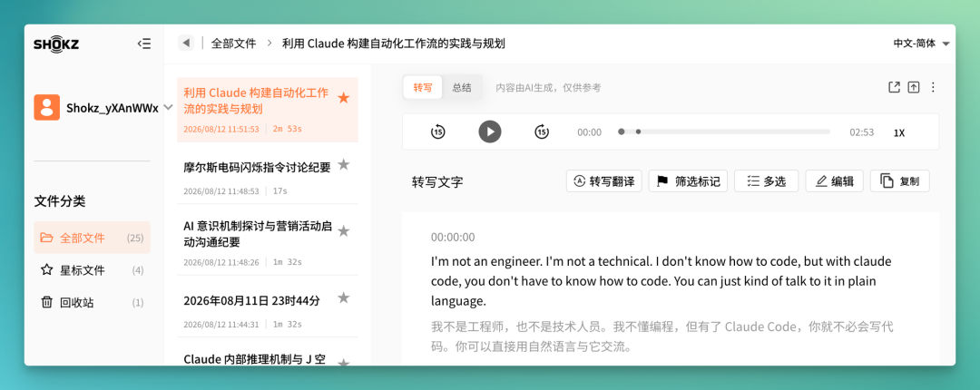
Task: Star the 2026年08月11日 23时44分 file
Action: point(343,297)
